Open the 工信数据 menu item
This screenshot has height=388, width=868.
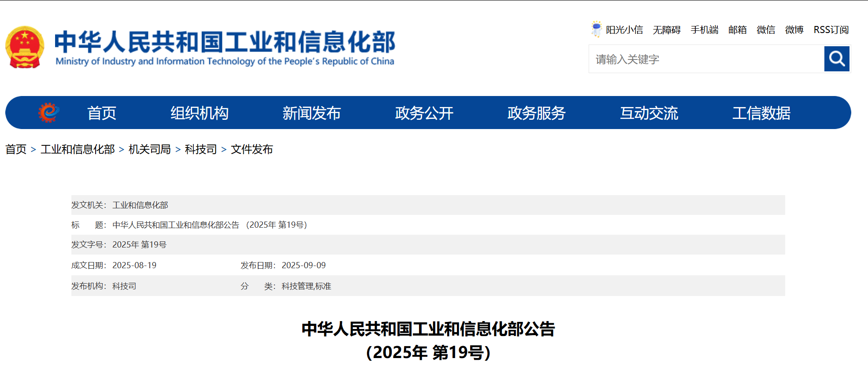pyautogui.click(x=761, y=113)
